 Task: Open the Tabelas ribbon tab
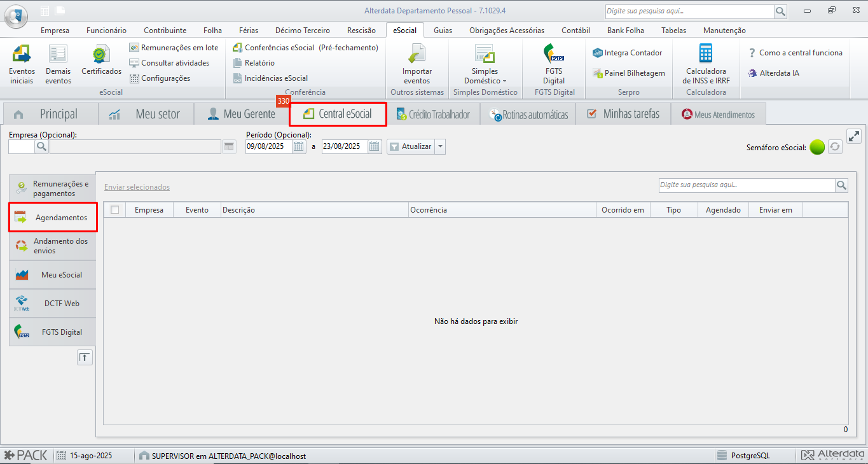[673, 31]
